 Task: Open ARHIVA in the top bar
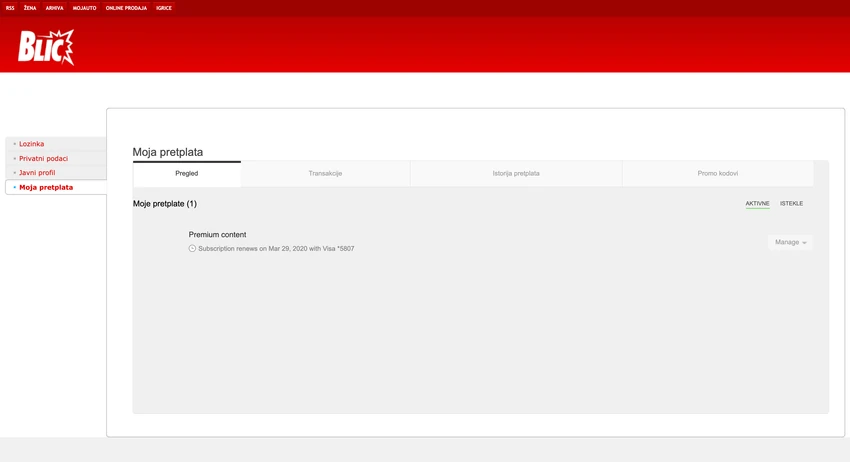54,8
